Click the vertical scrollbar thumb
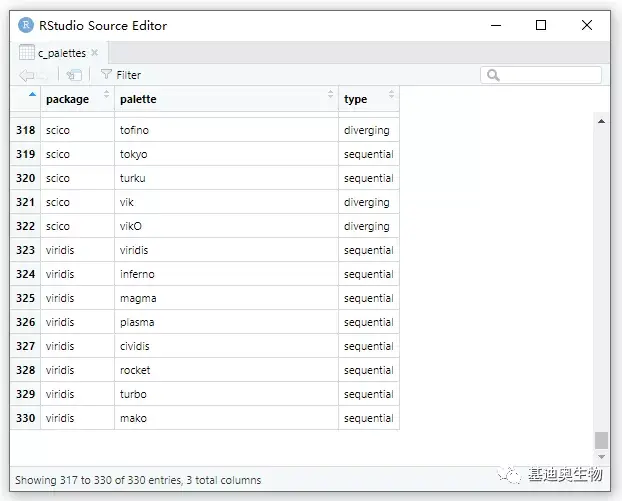This screenshot has height=501, width=622. pos(600,440)
